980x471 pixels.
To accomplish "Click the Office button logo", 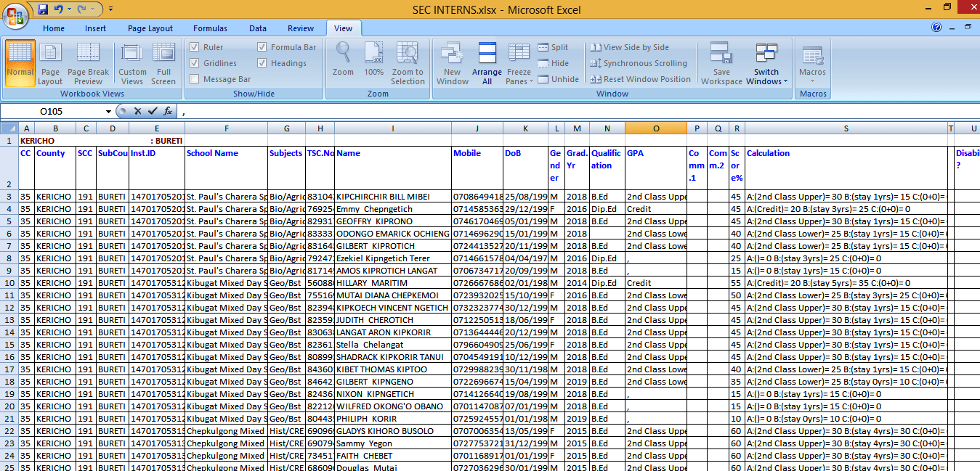I will click(17, 17).
